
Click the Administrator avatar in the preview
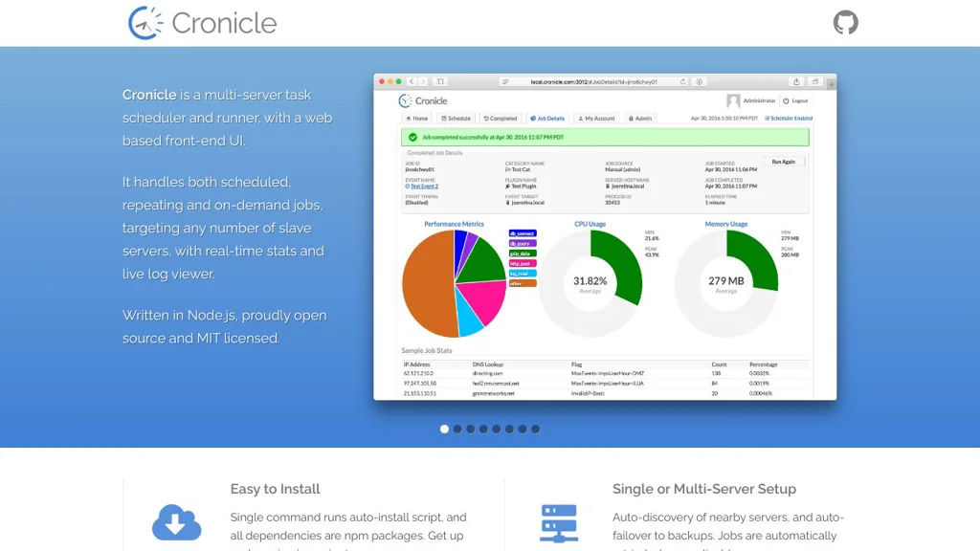coord(733,100)
